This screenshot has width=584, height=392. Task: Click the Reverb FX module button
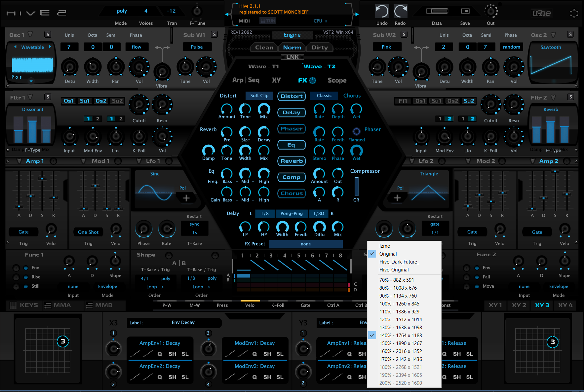point(292,161)
